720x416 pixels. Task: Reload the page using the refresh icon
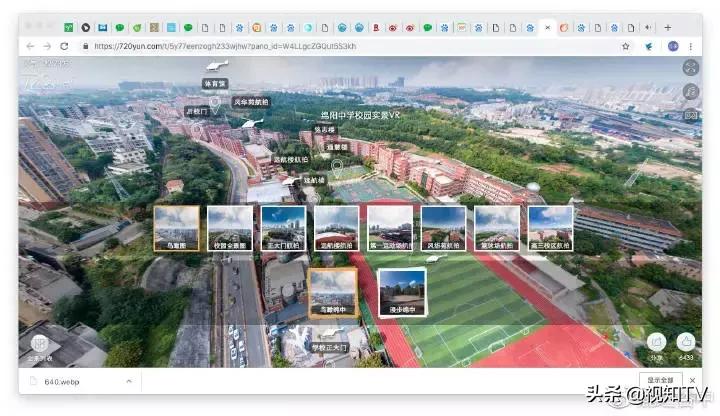pyautogui.click(x=64, y=46)
